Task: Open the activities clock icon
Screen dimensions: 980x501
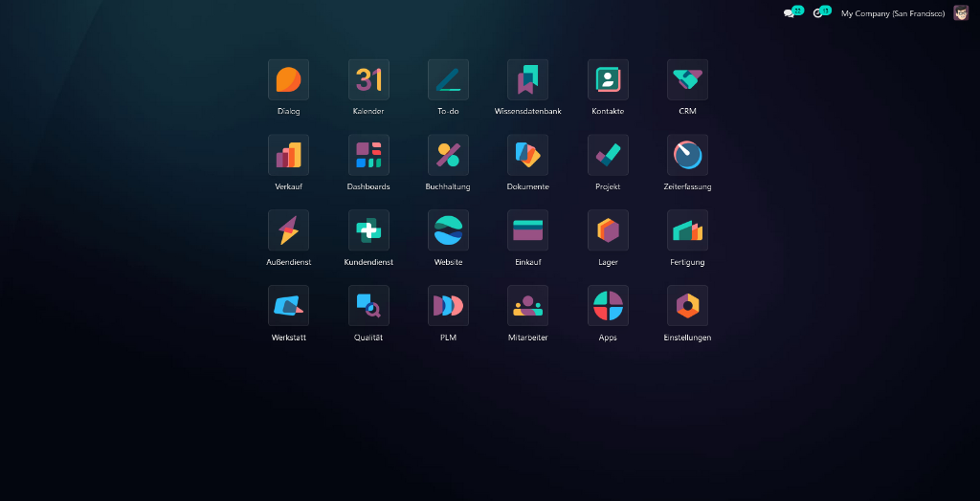Action: coord(821,12)
